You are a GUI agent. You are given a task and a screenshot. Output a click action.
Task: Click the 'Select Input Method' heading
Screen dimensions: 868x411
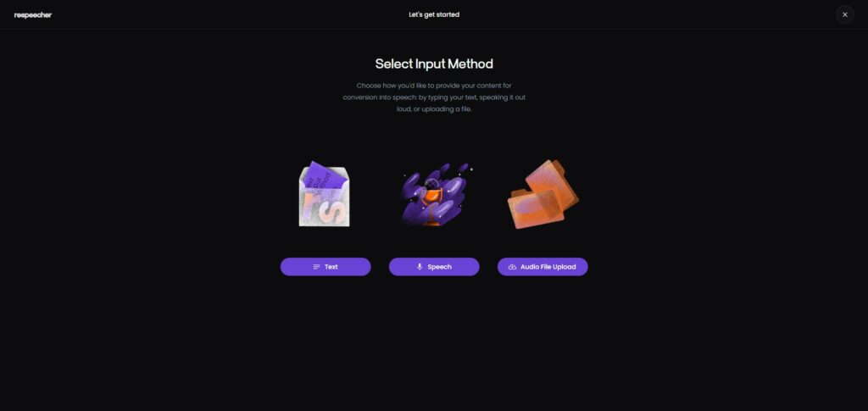pyautogui.click(x=434, y=64)
